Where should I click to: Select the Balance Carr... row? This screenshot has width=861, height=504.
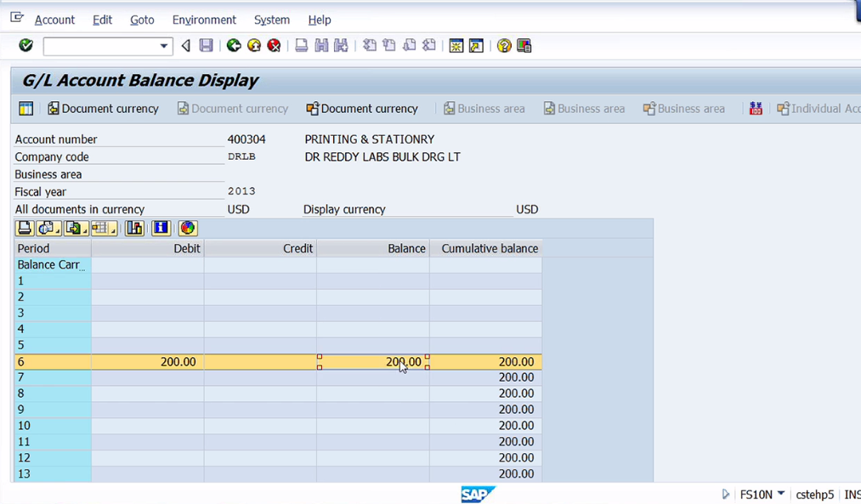(x=53, y=264)
